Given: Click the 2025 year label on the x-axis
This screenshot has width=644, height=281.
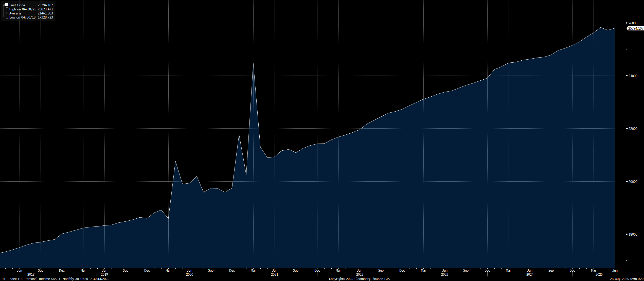Looking at the screenshot, I should click(x=599, y=274).
